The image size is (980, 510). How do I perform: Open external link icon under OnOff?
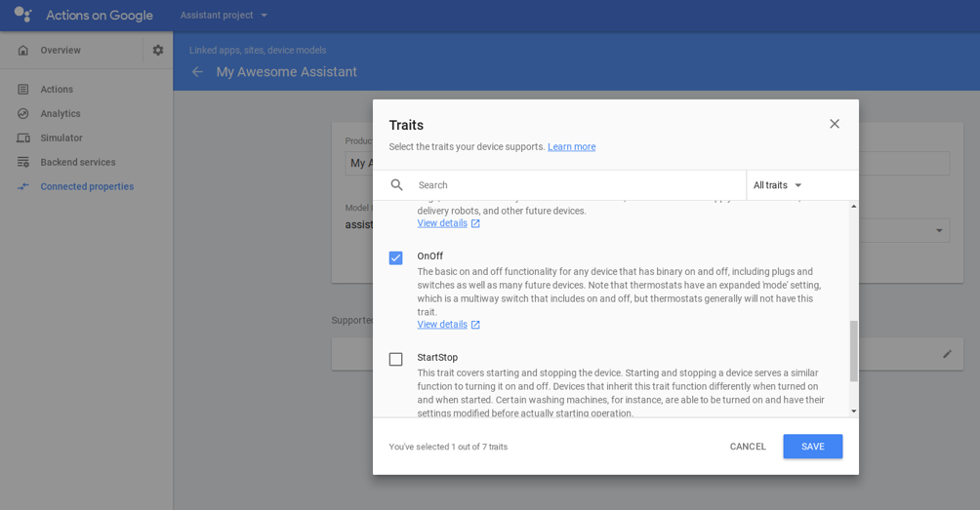(475, 325)
